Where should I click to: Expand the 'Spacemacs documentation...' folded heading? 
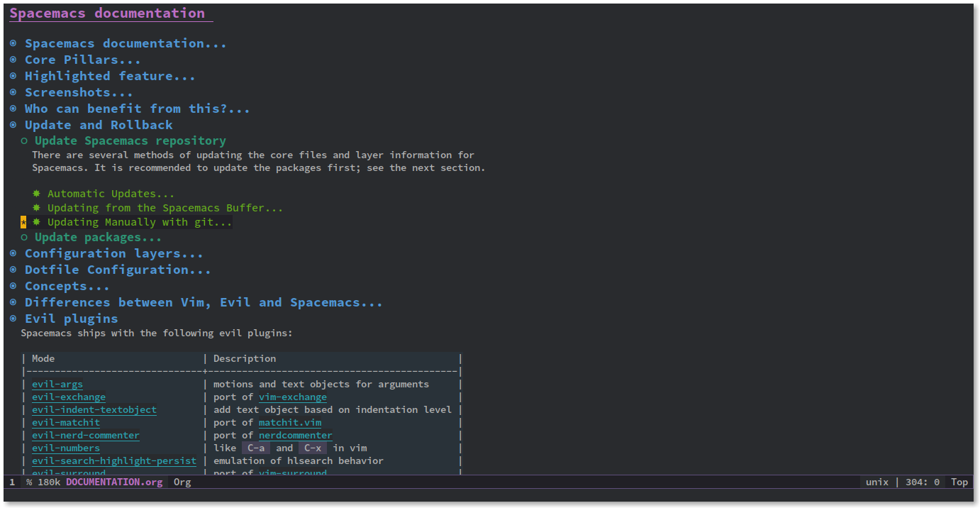pyautogui.click(x=126, y=43)
